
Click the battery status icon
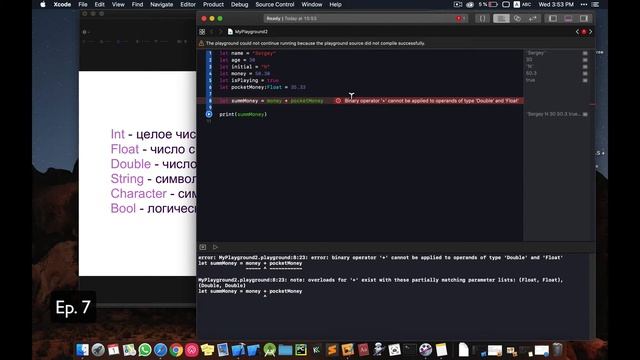493,4
